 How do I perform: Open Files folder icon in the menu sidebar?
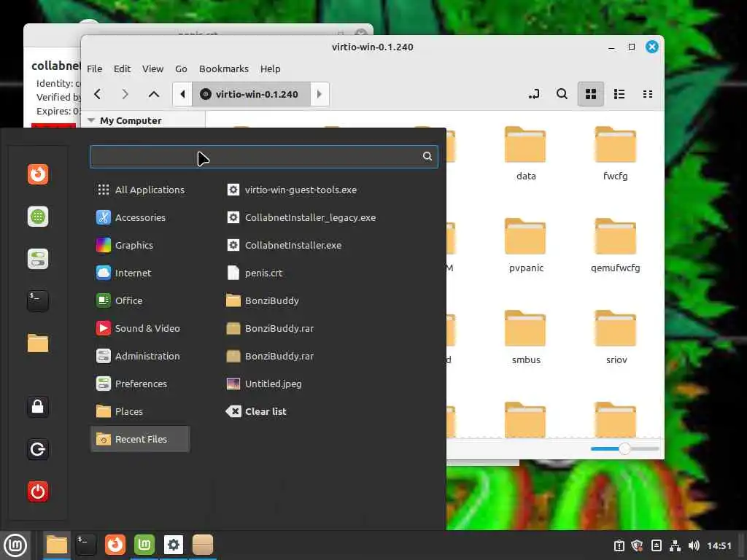point(38,343)
